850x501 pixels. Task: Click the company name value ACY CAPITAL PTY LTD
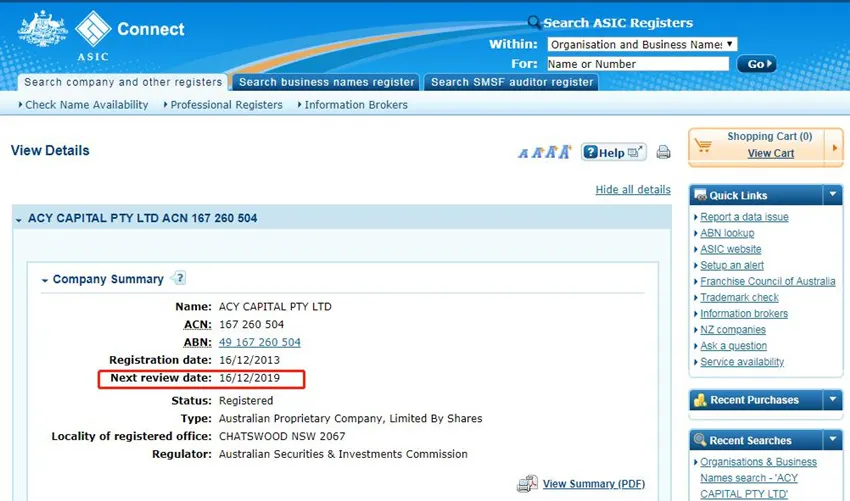point(275,306)
